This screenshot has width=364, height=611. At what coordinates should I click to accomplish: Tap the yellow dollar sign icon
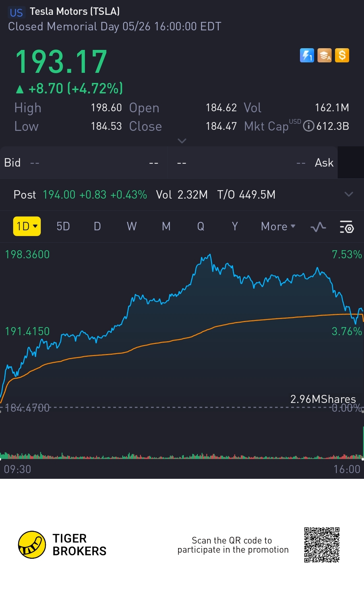(342, 55)
